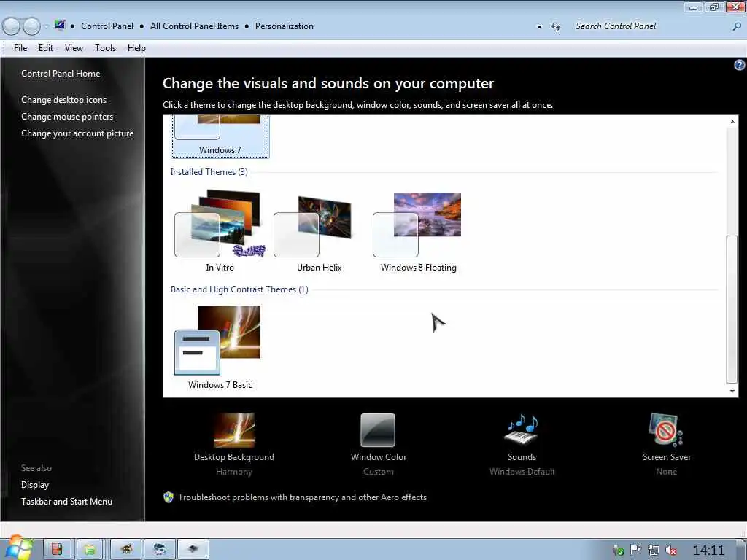
Task: Click the theme list scroll down arrow
Action: (732, 391)
